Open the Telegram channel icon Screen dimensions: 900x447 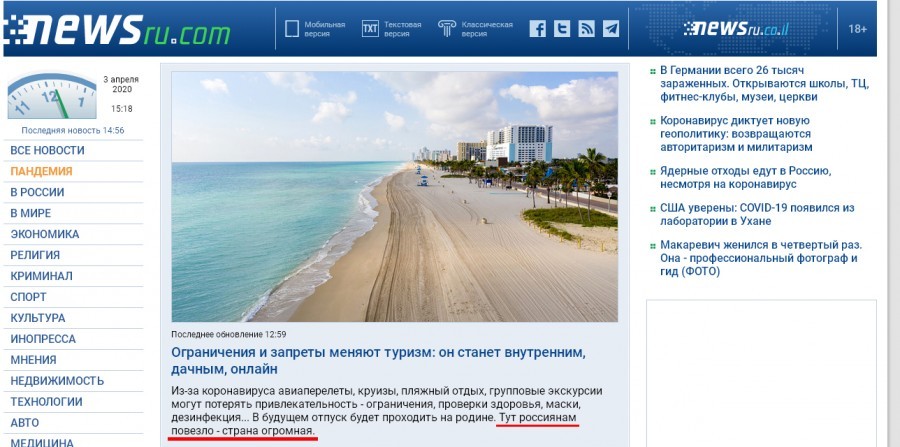pos(610,29)
